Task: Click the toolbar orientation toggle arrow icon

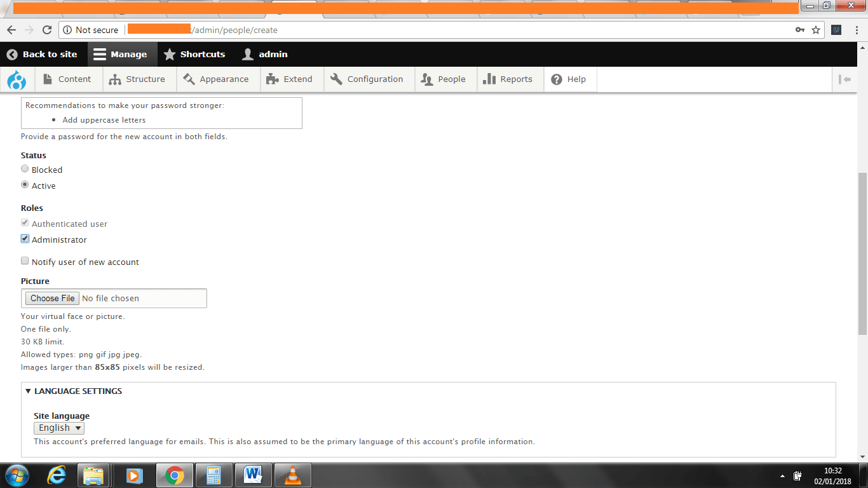Action: pos(844,79)
